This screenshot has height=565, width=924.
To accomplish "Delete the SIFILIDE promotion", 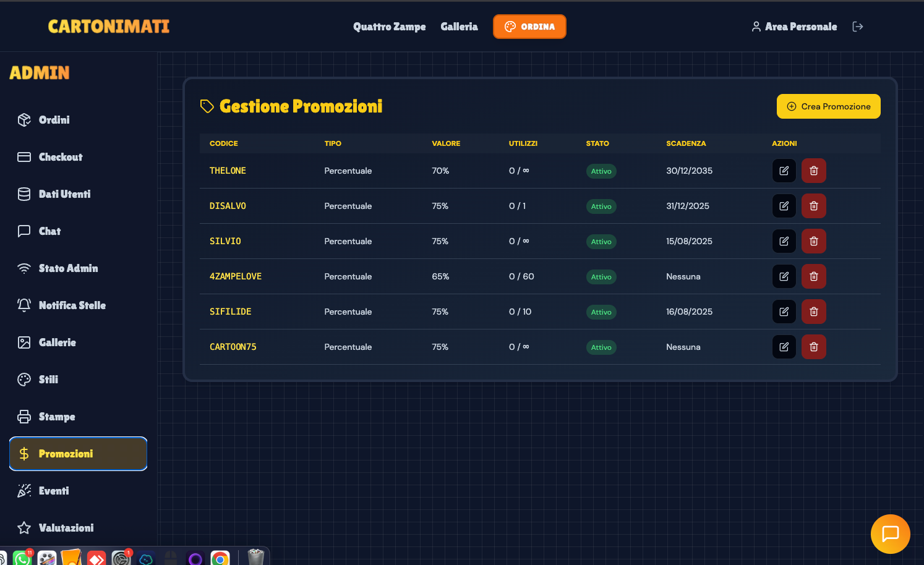I will (x=814, y=312).
